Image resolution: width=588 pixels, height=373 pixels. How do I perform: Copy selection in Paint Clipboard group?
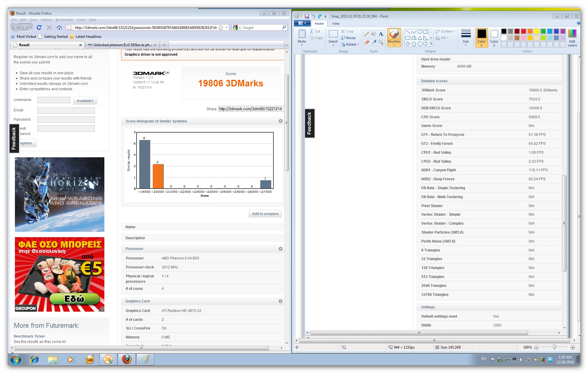pyautogui.click(x=316, y=38)
